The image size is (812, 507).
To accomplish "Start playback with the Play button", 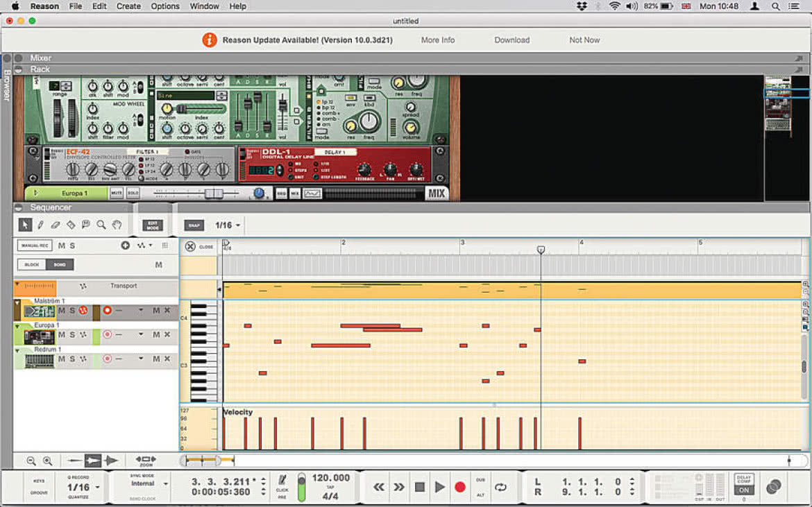I will coord(440,487).
